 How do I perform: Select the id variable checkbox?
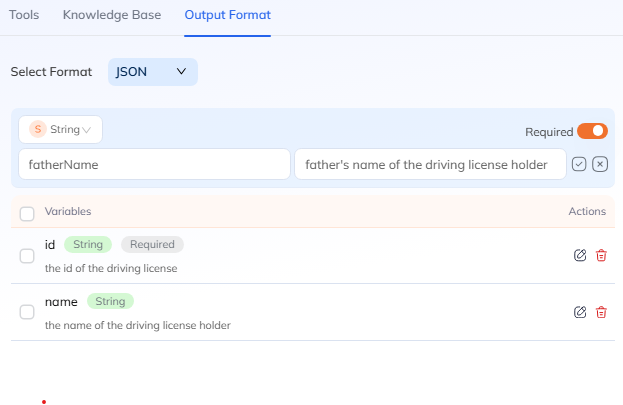[x=27, y=256]
